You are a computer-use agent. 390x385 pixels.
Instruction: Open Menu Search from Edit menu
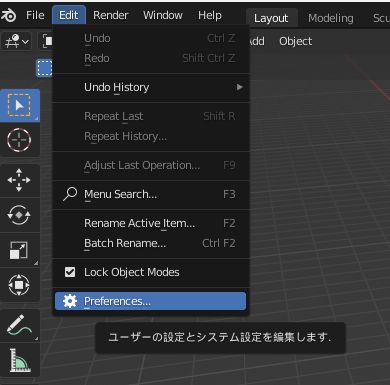151,194
